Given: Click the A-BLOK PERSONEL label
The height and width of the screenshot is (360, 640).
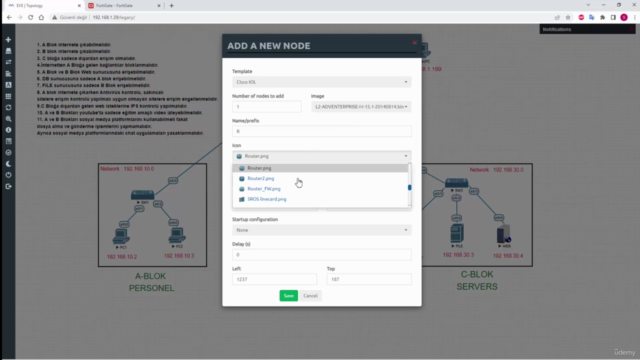Looking at the screenshot, I should pos(151,282).
